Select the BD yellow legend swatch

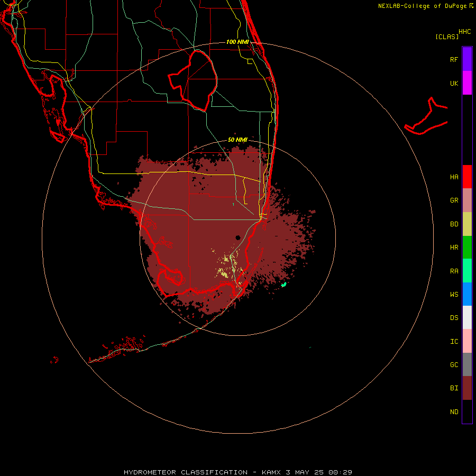[x=467, y=224]
